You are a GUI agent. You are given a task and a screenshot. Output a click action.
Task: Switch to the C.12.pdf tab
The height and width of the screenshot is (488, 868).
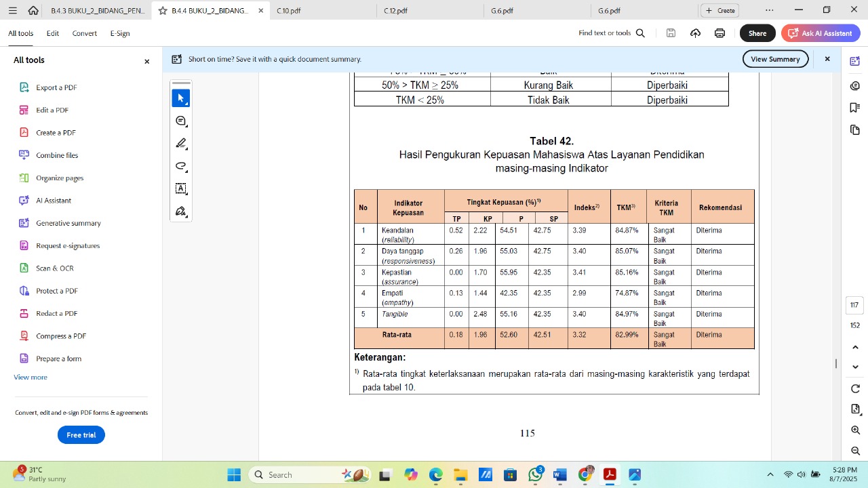pos(395,11)
